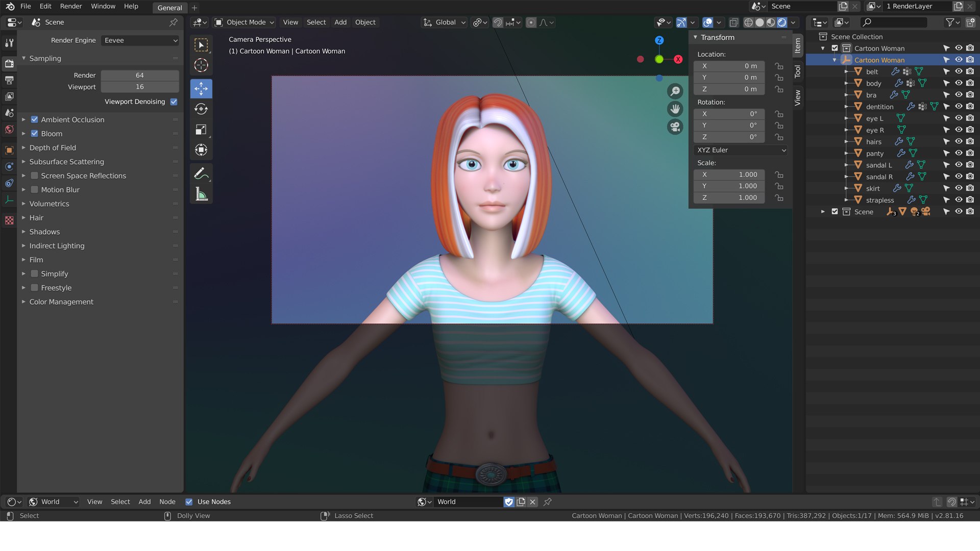Screen dimensions: 980x551
Task: Select the Cursor tool
Action: 201,65
